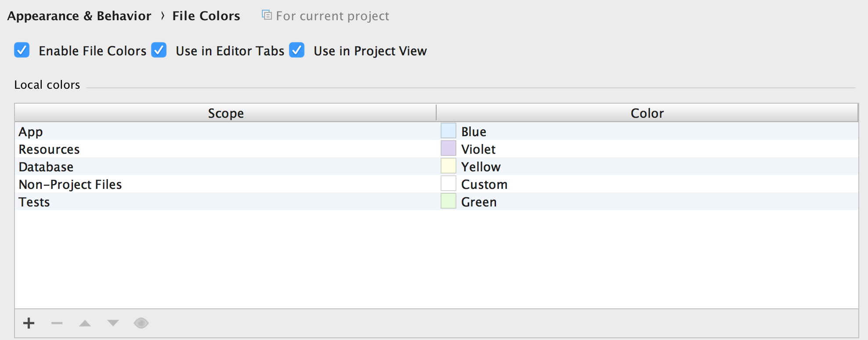Share the selected scope via eye icon
Viewport: 868px width, 340px height.
(141, 323)
